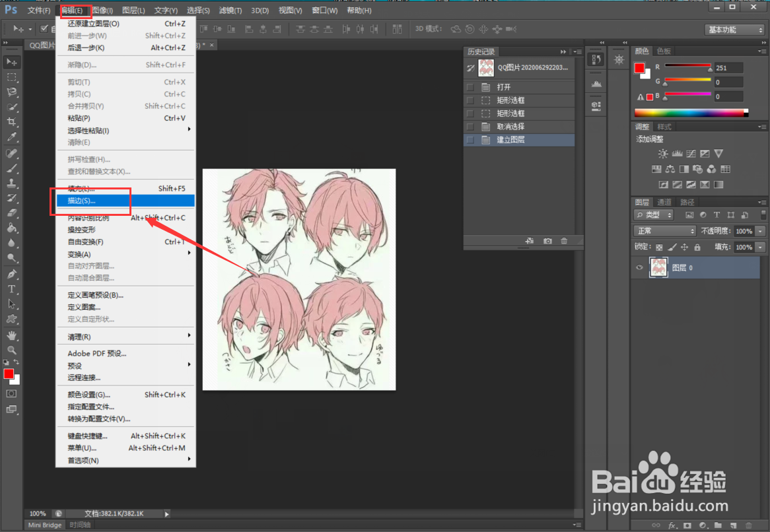Click foreground color swatch in toolbox
The width and height of the screenshot is (770, 532).
click(9, 374)
